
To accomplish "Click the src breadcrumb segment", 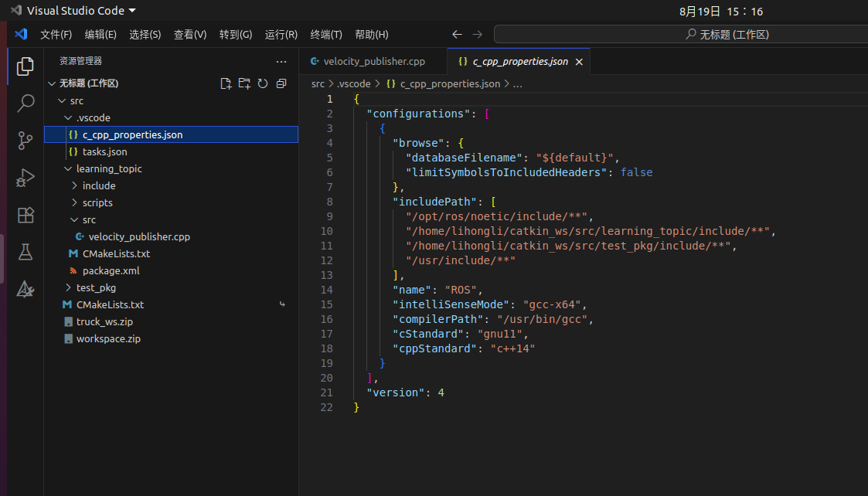I will point(318,84).
